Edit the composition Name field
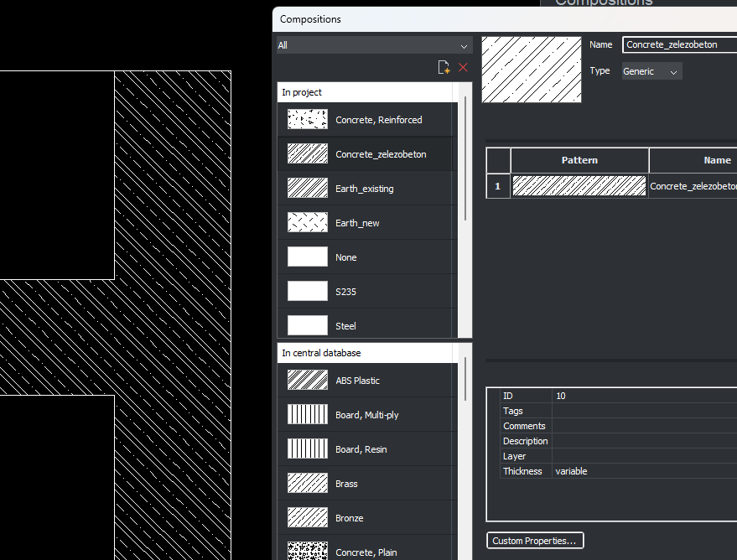 (x=679, y=44)
